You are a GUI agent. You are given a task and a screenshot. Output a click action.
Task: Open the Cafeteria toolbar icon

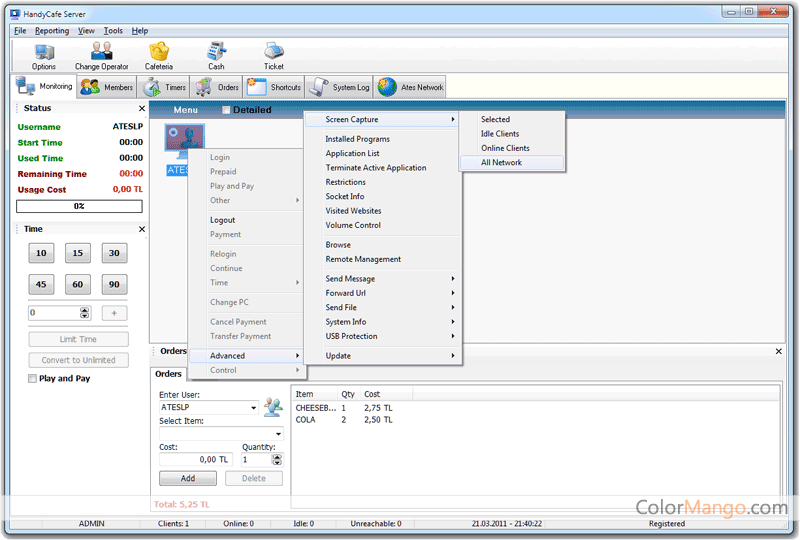pyautogui.click(x=158, y=51)
